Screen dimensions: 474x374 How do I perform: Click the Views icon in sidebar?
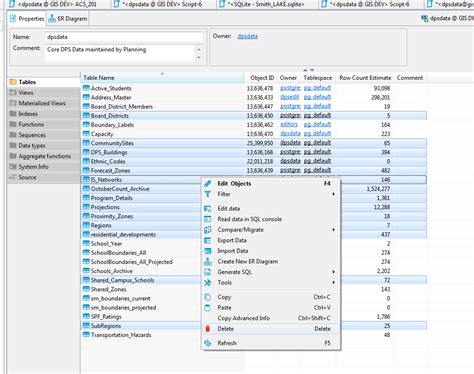pyautogui.click(x=13, y=93)
